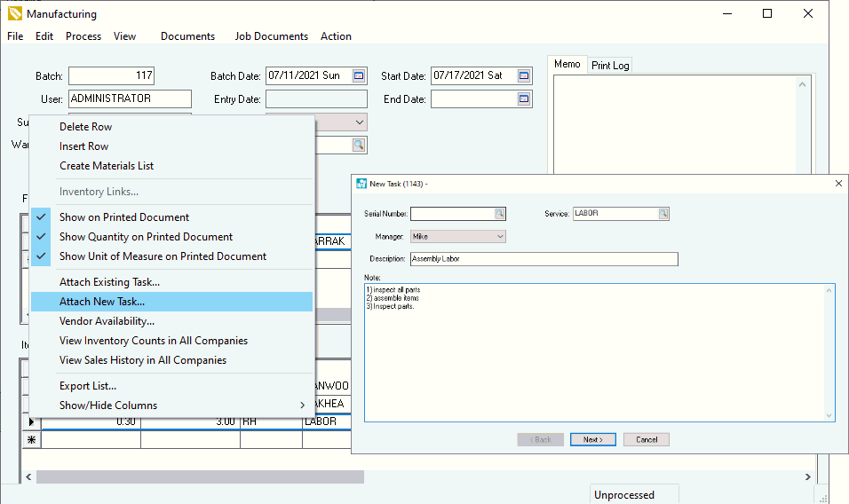Click the New Task dialog window icon
This screenshot has width=849, height=504.
tap(361, 184)
